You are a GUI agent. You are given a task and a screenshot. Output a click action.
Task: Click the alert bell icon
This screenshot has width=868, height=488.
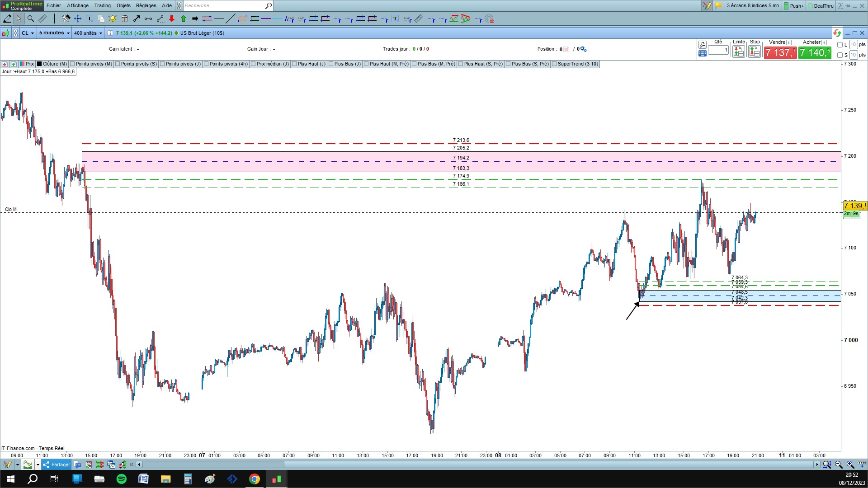coord(113,19)
